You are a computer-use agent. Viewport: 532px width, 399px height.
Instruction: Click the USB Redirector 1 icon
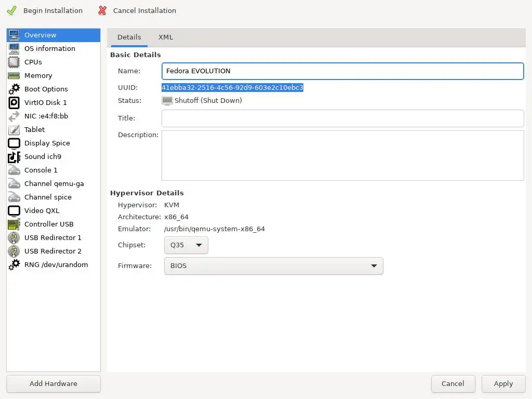(14, 238)
